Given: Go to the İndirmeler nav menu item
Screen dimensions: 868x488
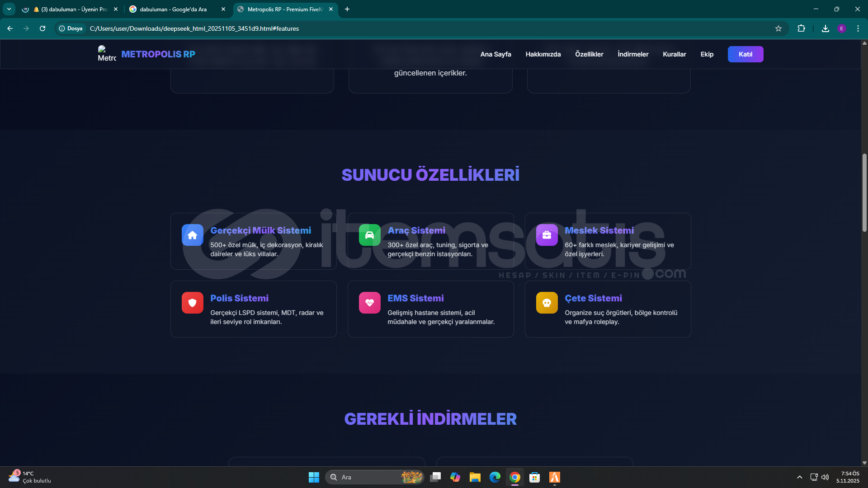Looking at the screenshot, I should tap(633, 54).
